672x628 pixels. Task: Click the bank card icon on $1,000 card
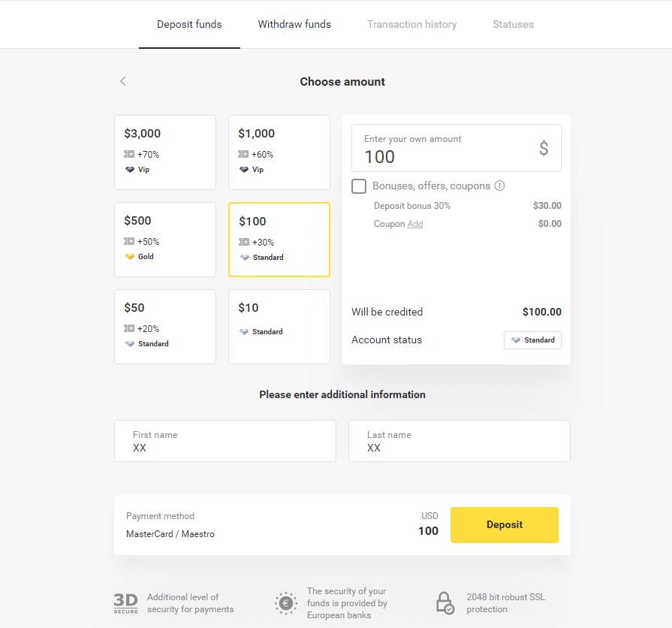tap(243, 154)
